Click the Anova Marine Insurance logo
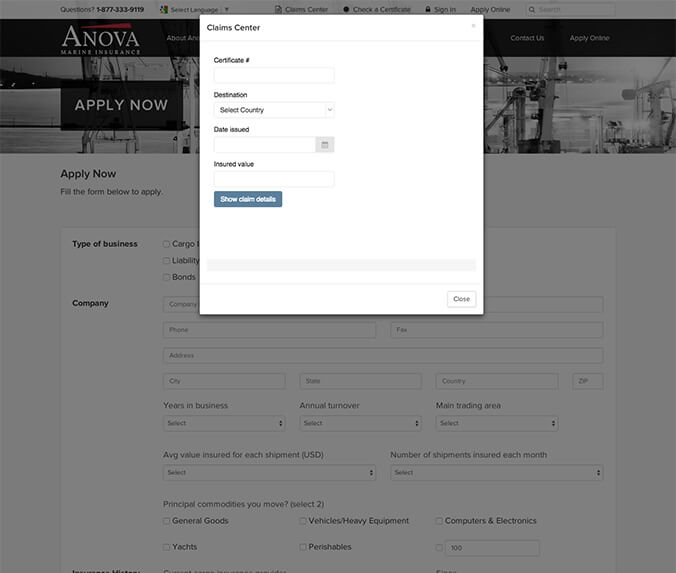 [101, 38]
